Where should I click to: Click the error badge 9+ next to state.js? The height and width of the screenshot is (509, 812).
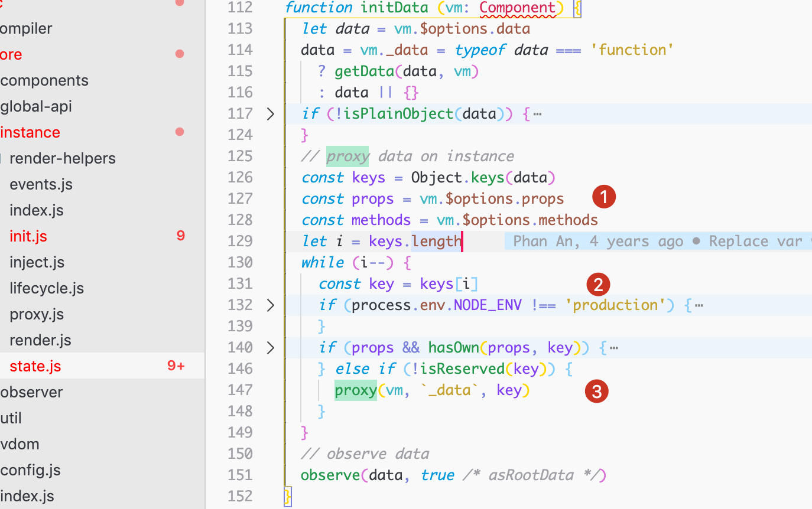point(176,366)
